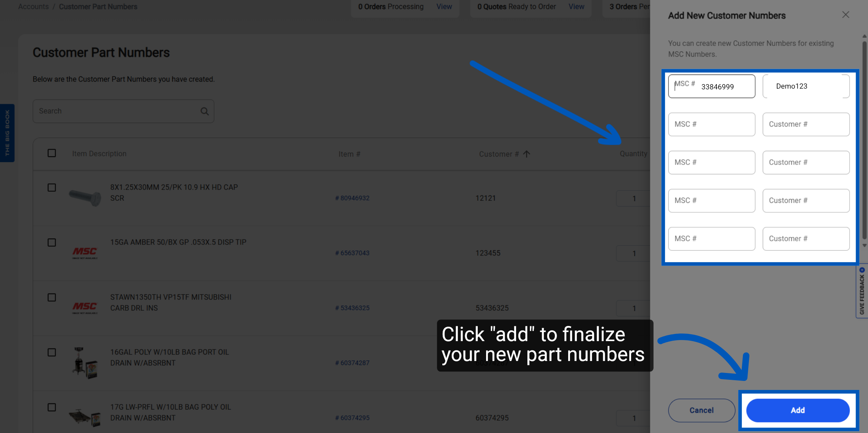Screen dimensions: 868x433
Task: Click the third row MSC # field
Action: 711,162
